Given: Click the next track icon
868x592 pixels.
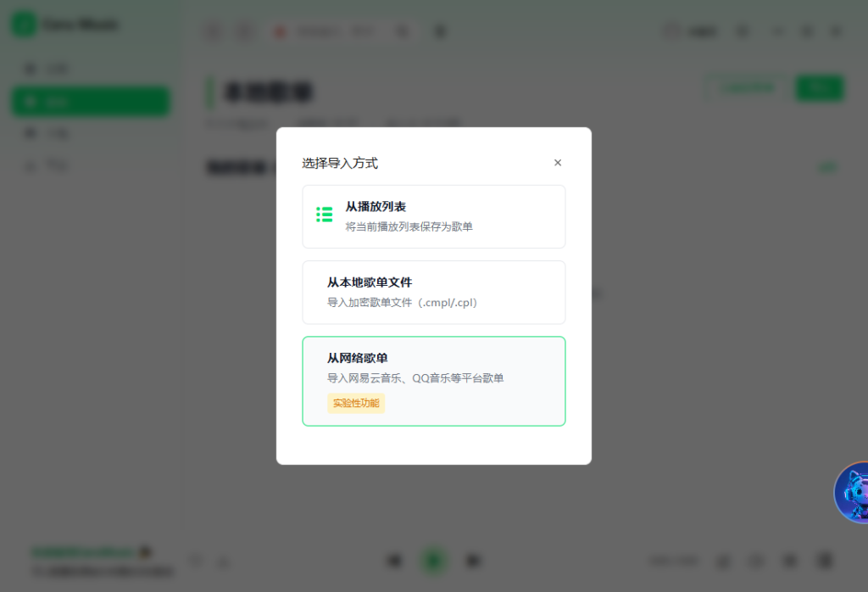Looking at the screenshot, I should 474,561.
